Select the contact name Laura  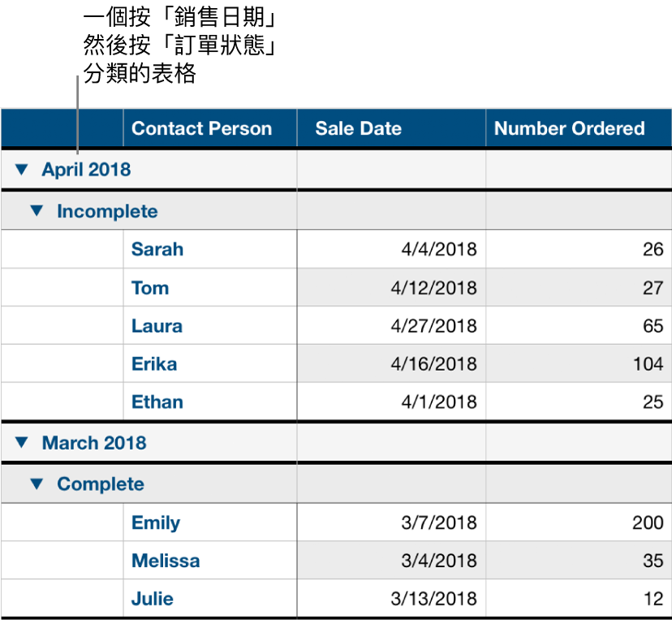[156, 325]
